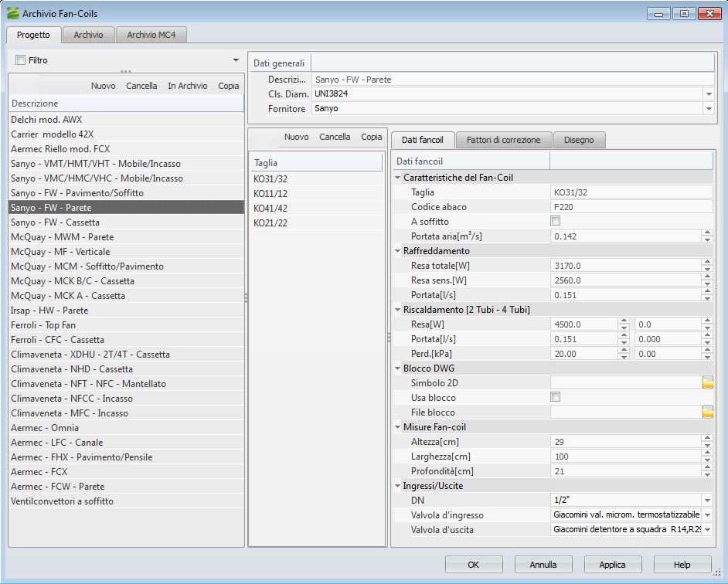Viewport: 728px width, 584px height.
Task: Switch to the Disegno tab
Action: click(x=579, y=140)
